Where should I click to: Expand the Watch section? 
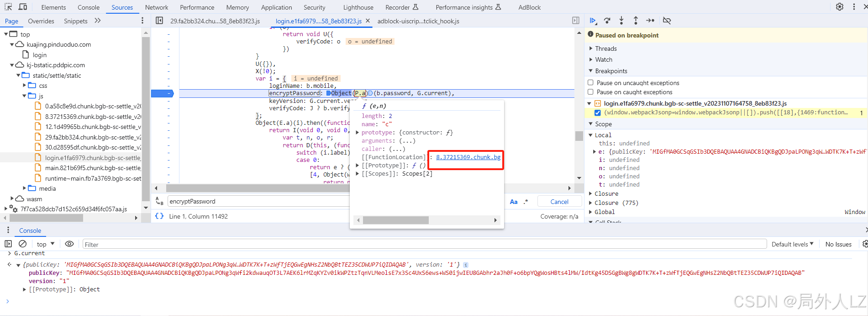[x=590, y=59]
